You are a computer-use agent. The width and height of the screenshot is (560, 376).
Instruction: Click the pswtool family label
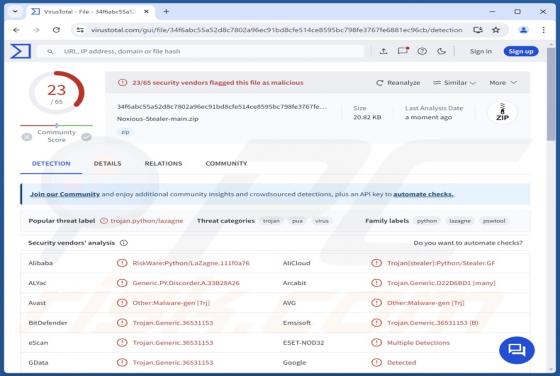click(x=494, y=221)
